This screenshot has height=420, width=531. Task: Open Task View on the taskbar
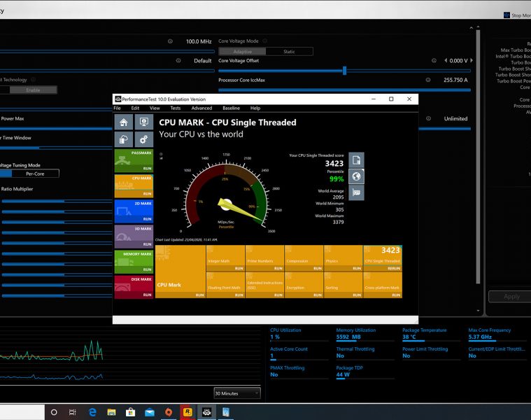pyautogui.click(x=73, y=412)
